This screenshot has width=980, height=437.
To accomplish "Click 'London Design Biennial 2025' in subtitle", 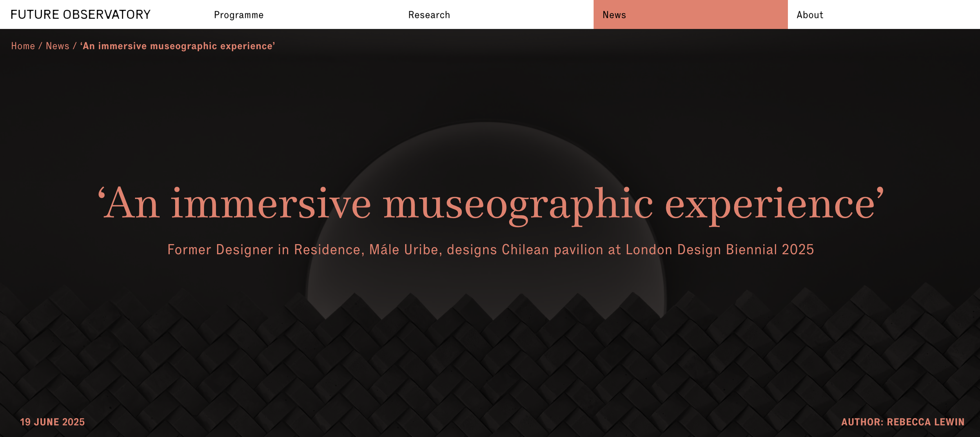I will point(719,250).
